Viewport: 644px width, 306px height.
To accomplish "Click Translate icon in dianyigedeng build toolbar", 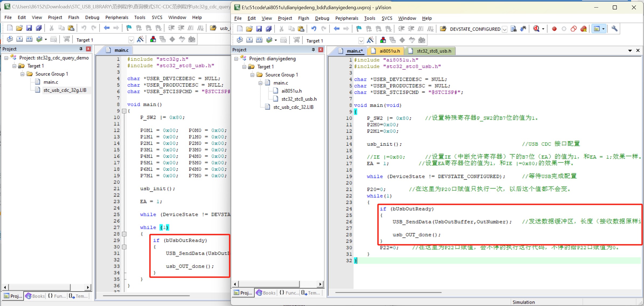I will coord(240,40).
